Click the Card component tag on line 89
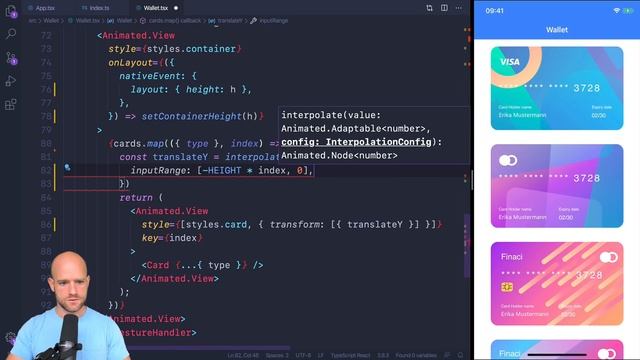Viewport: 640px width, 360px height. [x=158, y=265]
